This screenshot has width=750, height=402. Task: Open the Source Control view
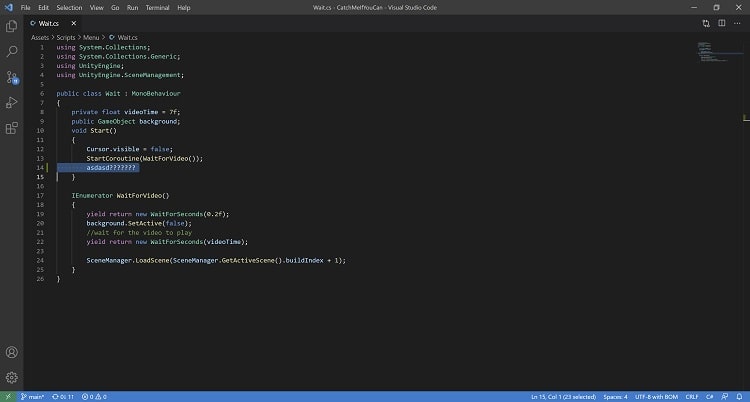(x=11, y=77)
